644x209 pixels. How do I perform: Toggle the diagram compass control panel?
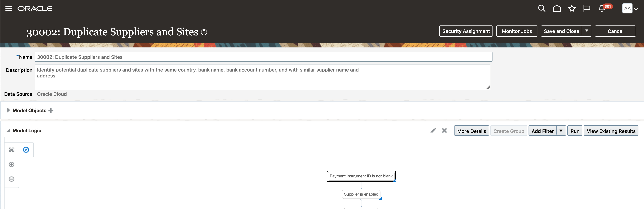pos(26,150)
